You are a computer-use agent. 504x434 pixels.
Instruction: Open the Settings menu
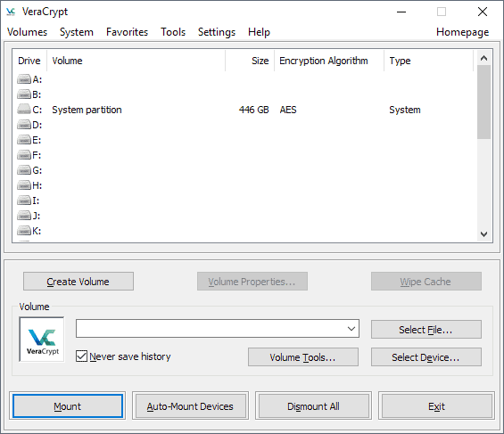coord(217,32)
